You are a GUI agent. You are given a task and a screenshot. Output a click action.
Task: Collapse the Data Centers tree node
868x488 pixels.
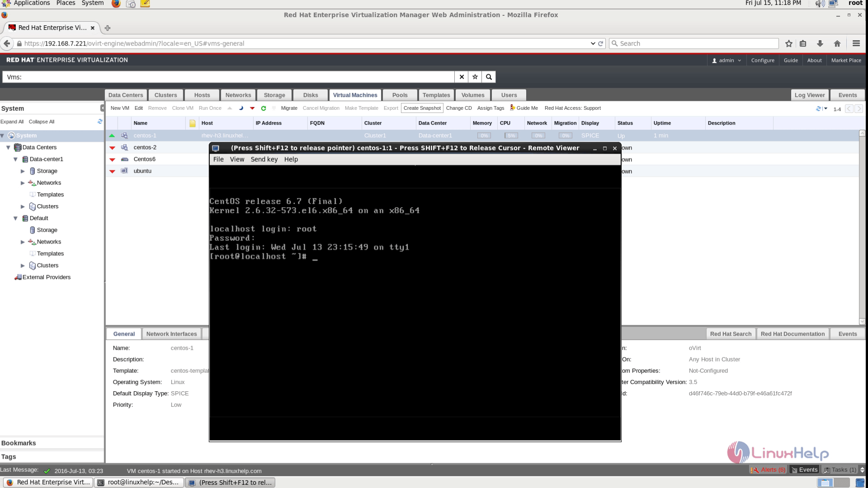pyautogui.click(x=8, y=147)
